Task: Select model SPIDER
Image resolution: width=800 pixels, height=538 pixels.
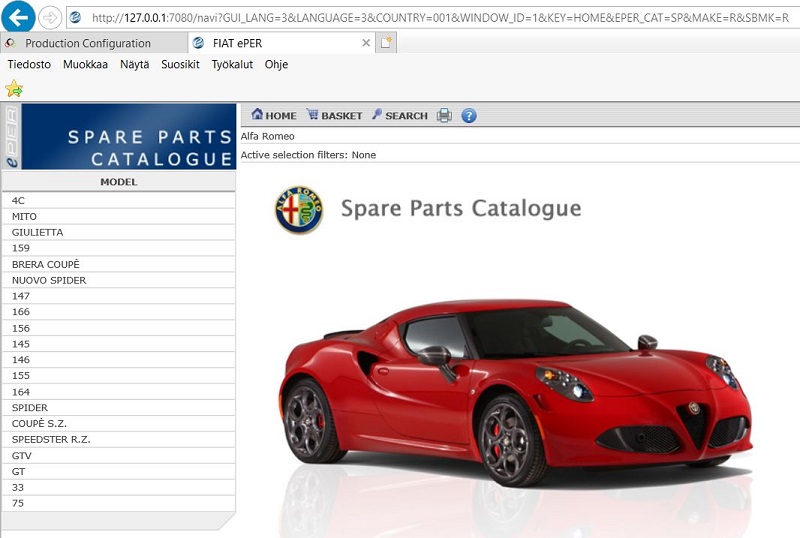Action: 118,408
